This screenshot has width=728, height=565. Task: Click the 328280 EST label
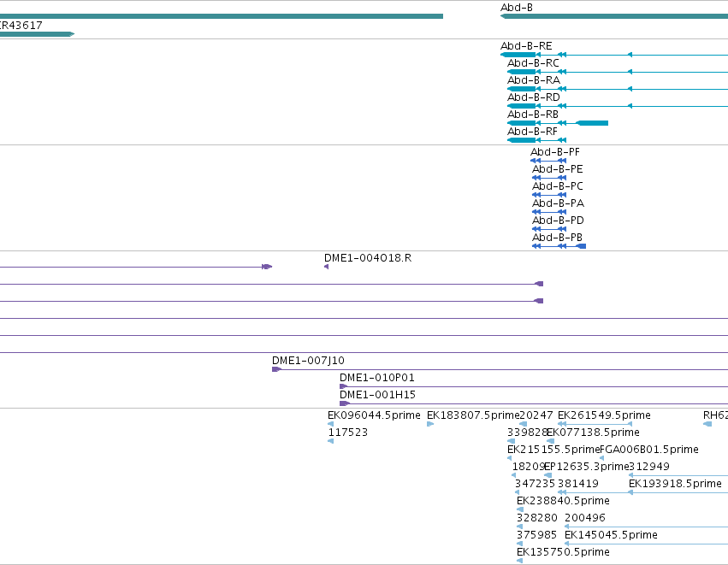point(537,518)
